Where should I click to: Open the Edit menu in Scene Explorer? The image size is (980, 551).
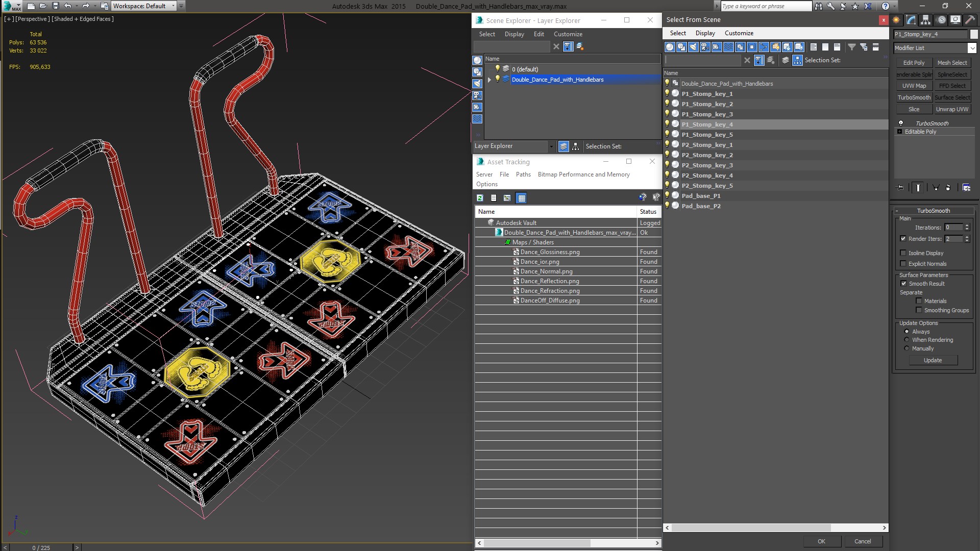539,34
